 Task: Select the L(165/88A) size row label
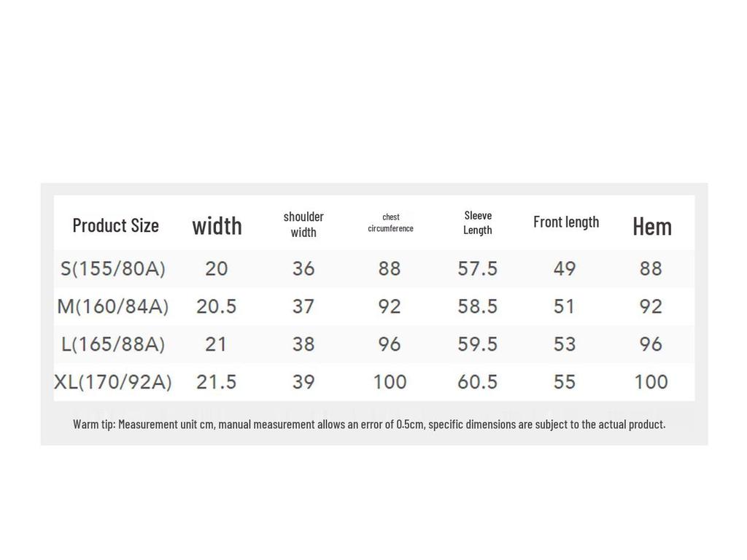[113, 344]
